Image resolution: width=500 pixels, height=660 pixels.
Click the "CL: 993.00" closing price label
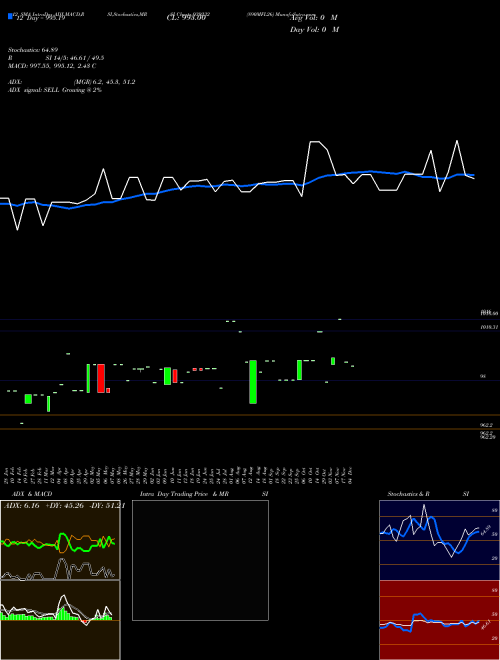[x=186, y=18]
